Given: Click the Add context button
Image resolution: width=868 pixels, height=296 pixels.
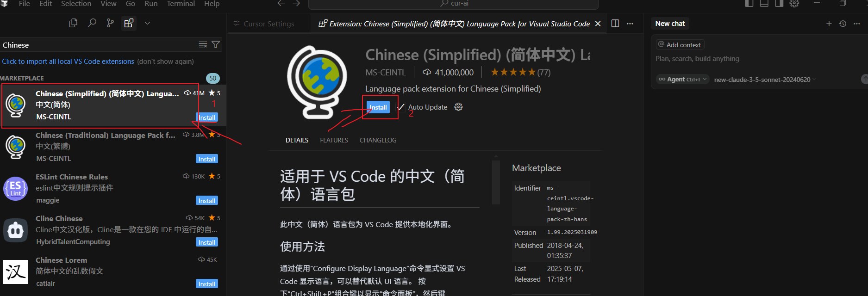Looking at the screenshot, I should click(x=680, y=45).
